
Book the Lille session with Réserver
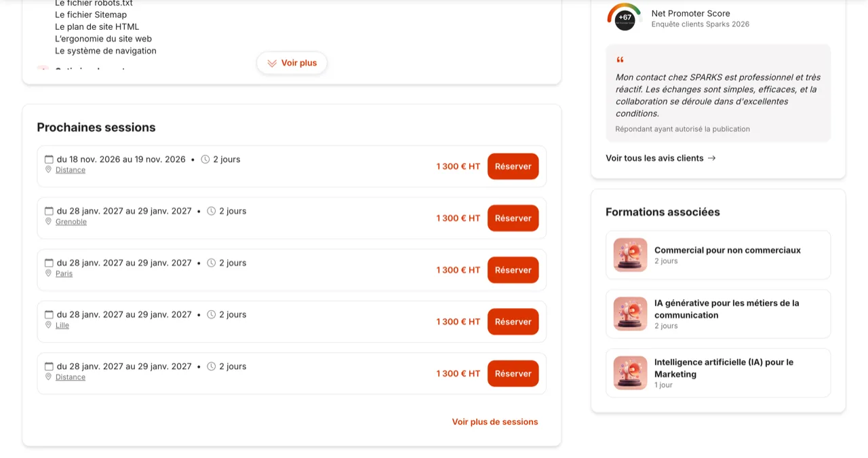click(x=513, y=322)
